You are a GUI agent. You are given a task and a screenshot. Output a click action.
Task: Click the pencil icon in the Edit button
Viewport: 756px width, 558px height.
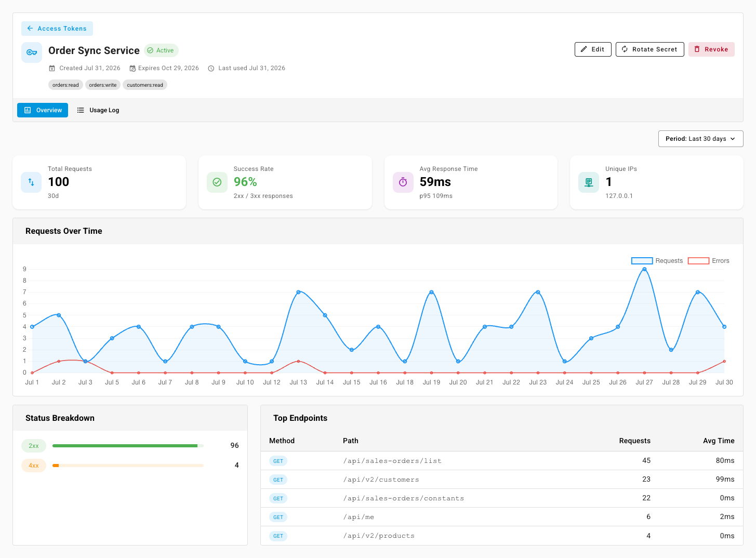[584, 49]
